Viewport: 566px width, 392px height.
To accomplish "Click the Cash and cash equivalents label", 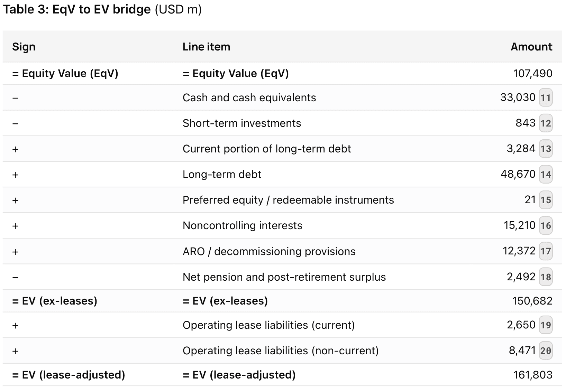I will click(x=249, y=98).
